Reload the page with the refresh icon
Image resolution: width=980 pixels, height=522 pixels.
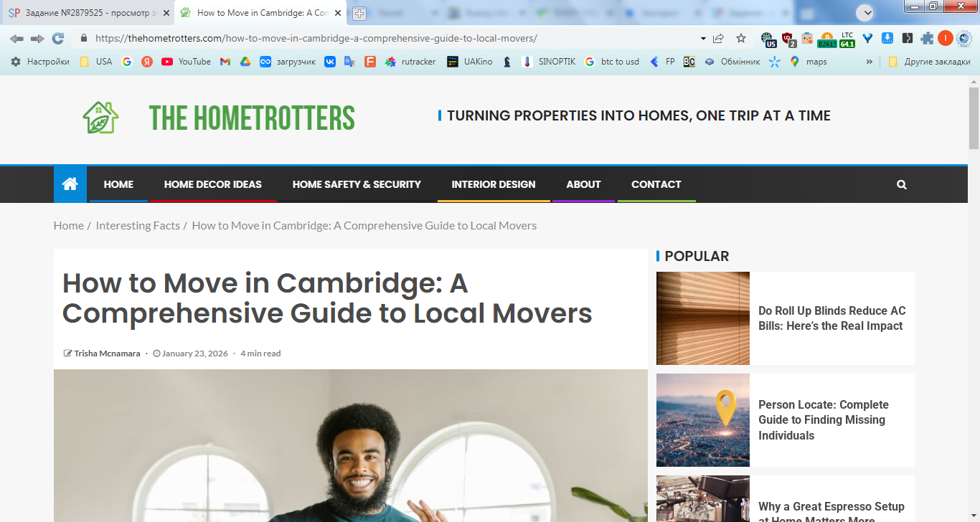pyautogui.click(x=58, y=38)
